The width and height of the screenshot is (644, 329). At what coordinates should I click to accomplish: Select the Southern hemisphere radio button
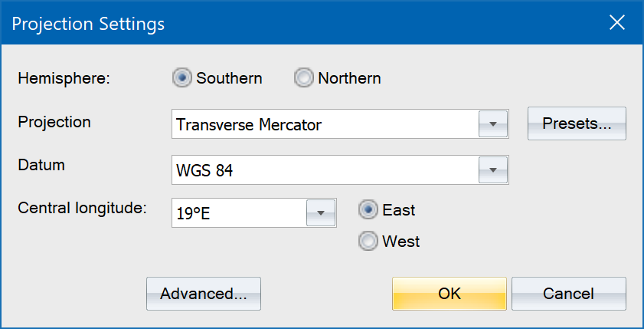182,78
